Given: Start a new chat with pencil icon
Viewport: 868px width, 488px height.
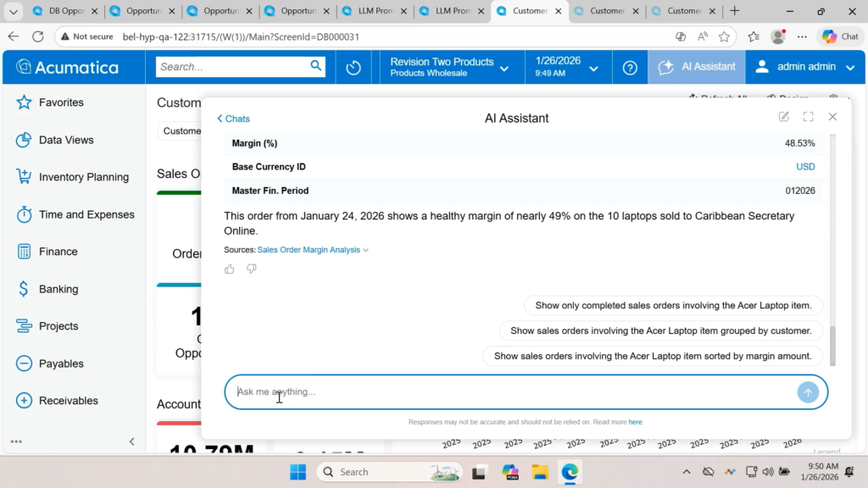Looking at the screenshot, I should click(x=784, y=117).
